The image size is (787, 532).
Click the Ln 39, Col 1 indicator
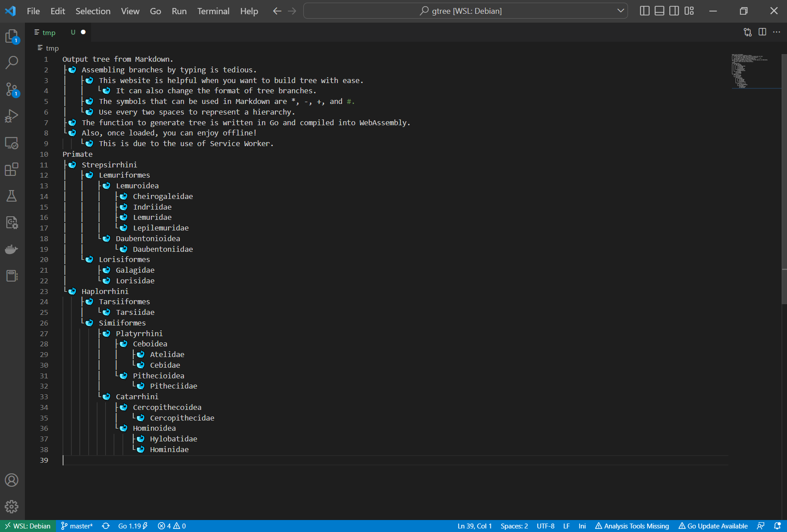click(475, 526)
